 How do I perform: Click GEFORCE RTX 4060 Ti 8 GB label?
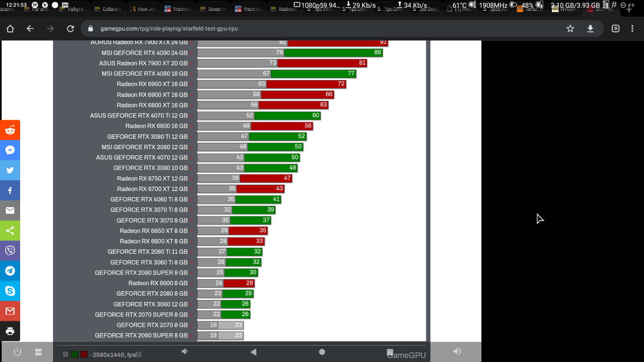[x=149, y=200]
